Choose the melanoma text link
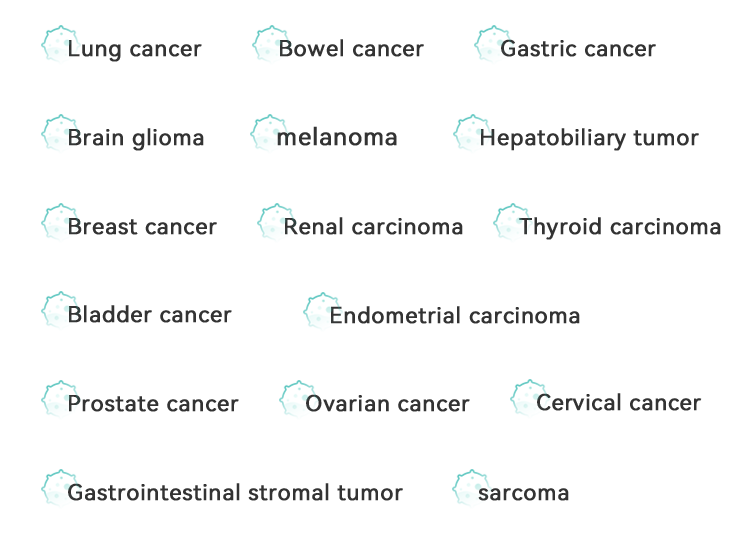750x541 pixels. click(337, 138)
